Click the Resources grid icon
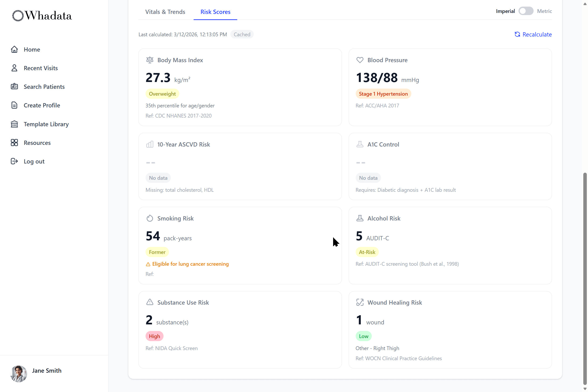 point(14,143)
